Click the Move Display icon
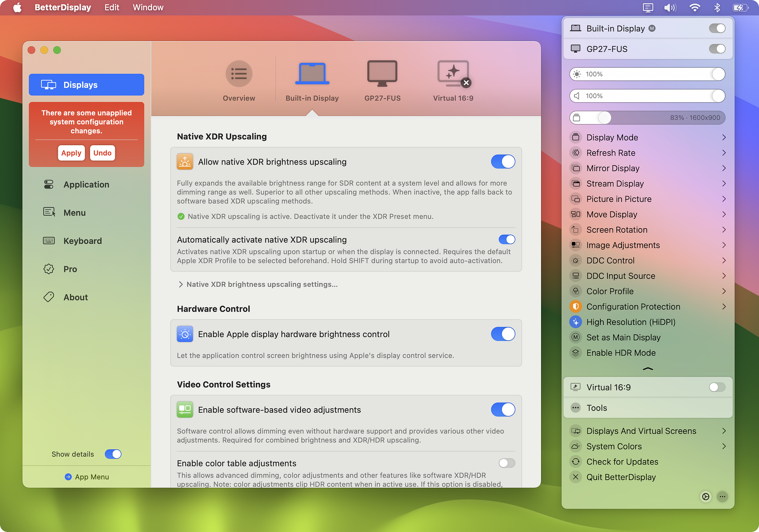This screenshot has height=532, width=759. [x=576, y=214]
